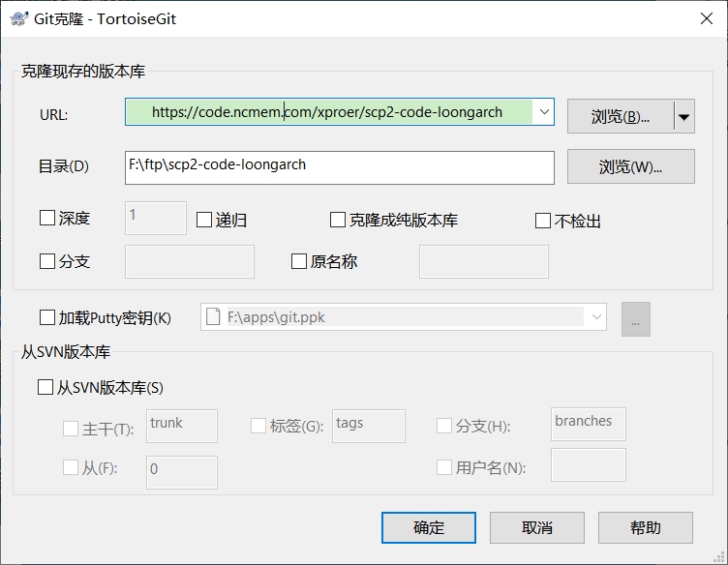Expand the URL history dropdown
This screenshot has height=565, width=728.
544,113
